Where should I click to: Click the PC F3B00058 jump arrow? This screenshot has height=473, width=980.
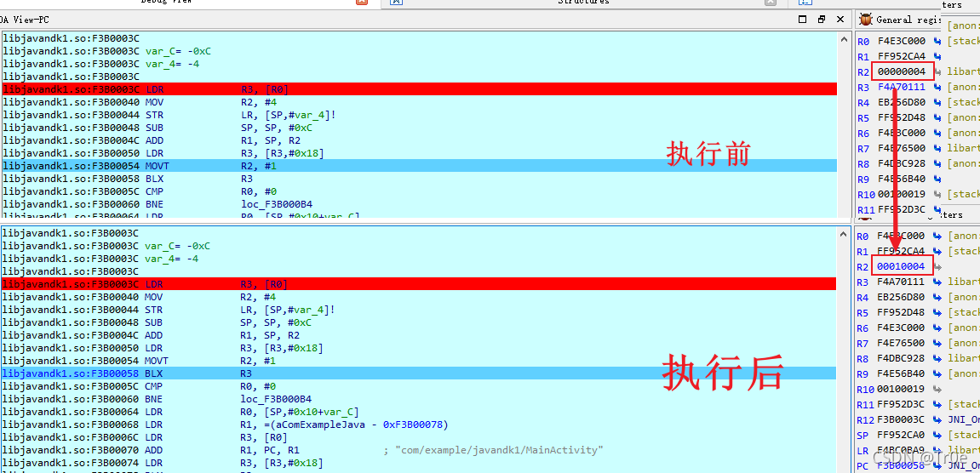click(937, 465)
